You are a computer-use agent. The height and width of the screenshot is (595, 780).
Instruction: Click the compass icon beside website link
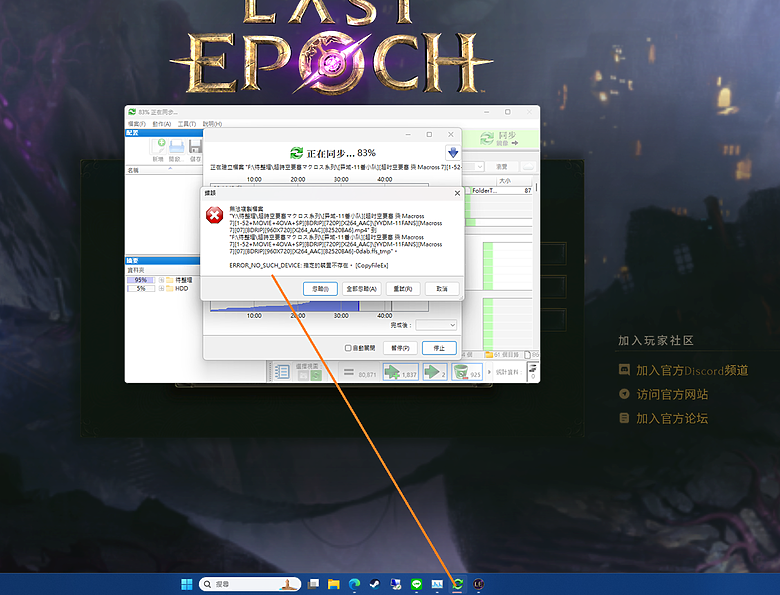coord(624,394)
